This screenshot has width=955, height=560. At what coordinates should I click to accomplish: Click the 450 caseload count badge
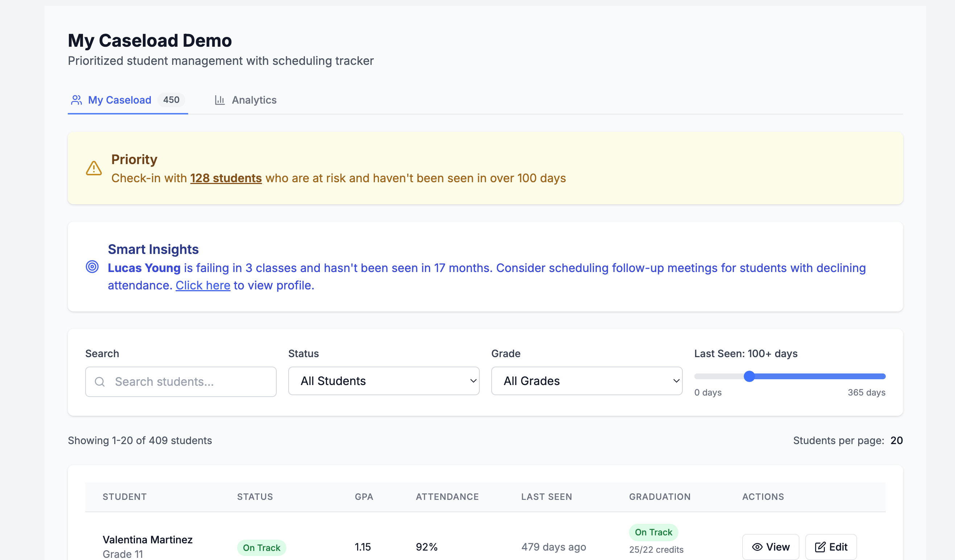[x=171, y=100]
